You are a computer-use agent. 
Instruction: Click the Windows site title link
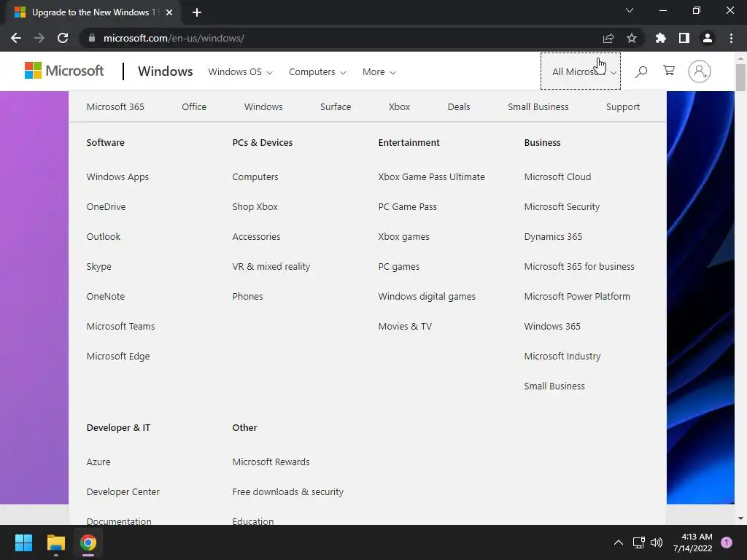point(166,71)
